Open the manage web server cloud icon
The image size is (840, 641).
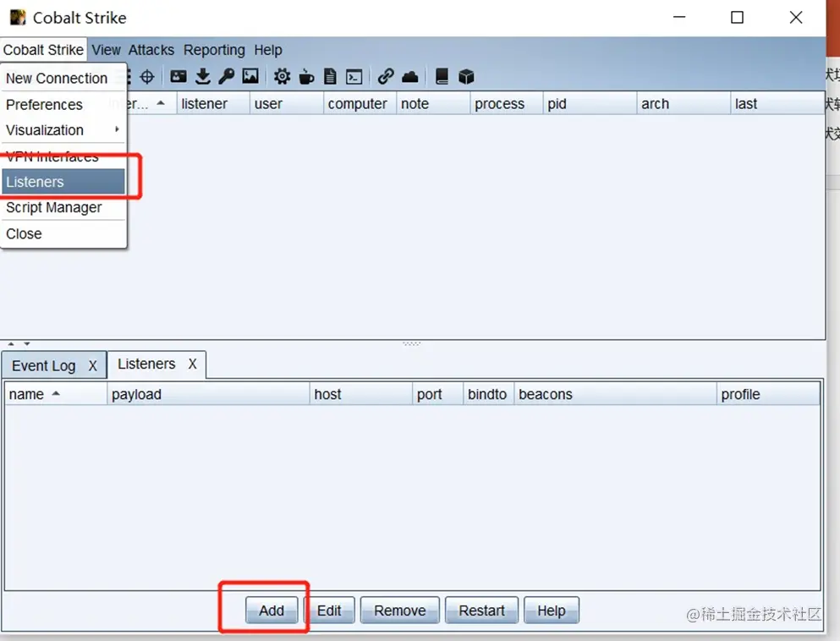[x=409, y=77]
